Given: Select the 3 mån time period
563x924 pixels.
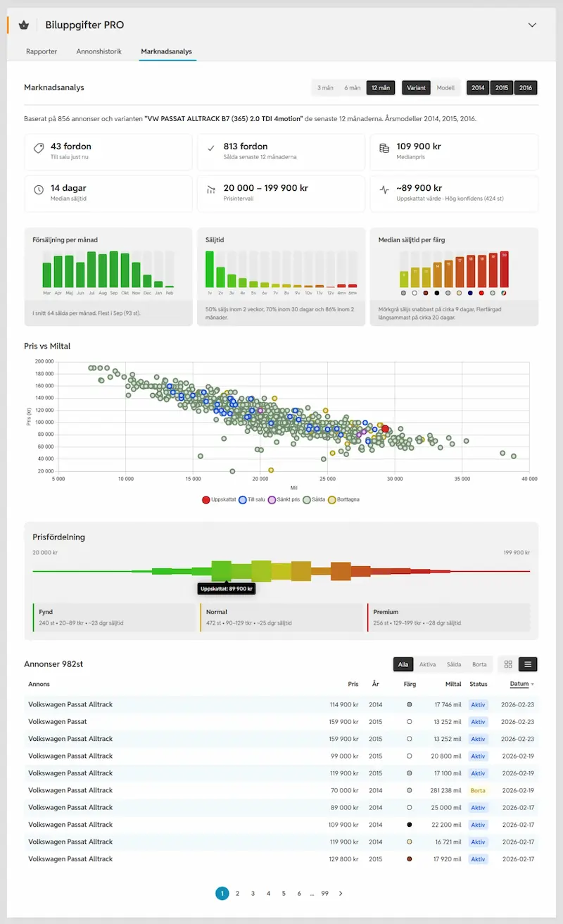Looking at the screenshot, I should pyautogui.click(x=325, y=88).
